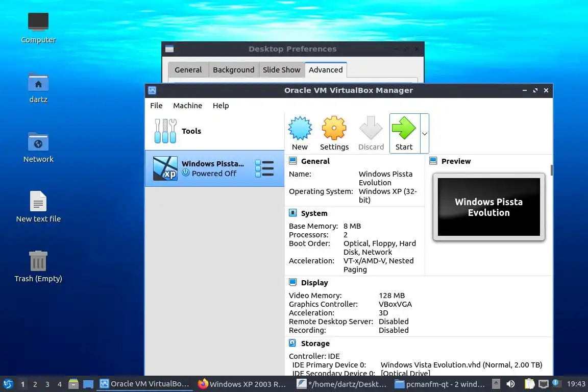Activate the pcmanfm-qt taskbar entry
This screenshot has height=392, width=588.
pos(439,384)
